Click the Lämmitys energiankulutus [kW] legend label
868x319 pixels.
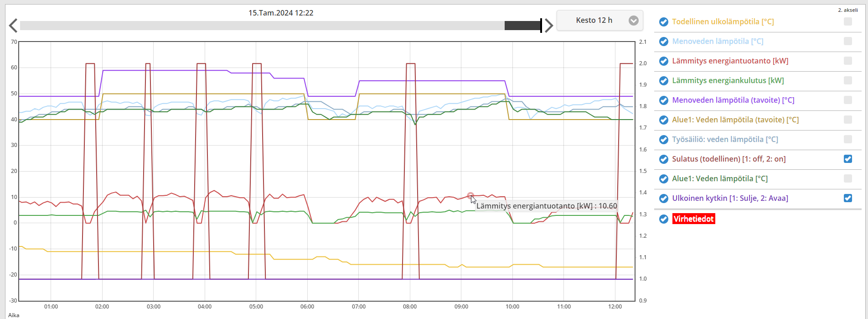coord(728,81)
